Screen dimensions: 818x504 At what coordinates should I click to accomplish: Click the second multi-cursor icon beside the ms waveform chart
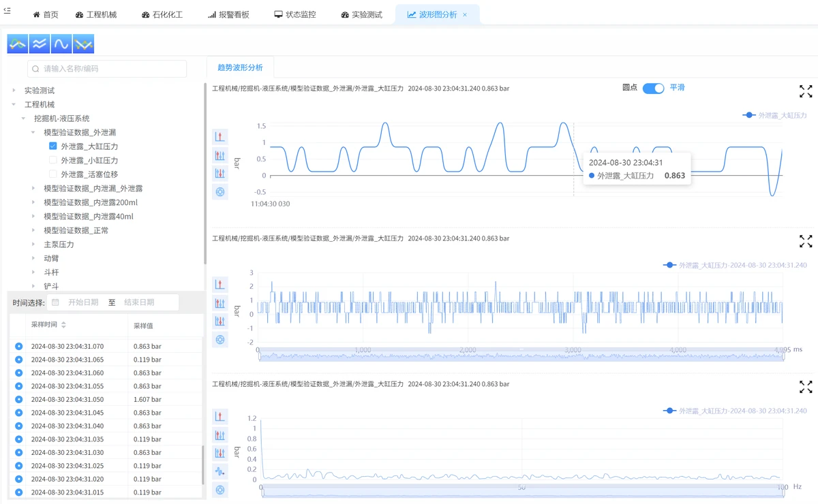(219, 303)
